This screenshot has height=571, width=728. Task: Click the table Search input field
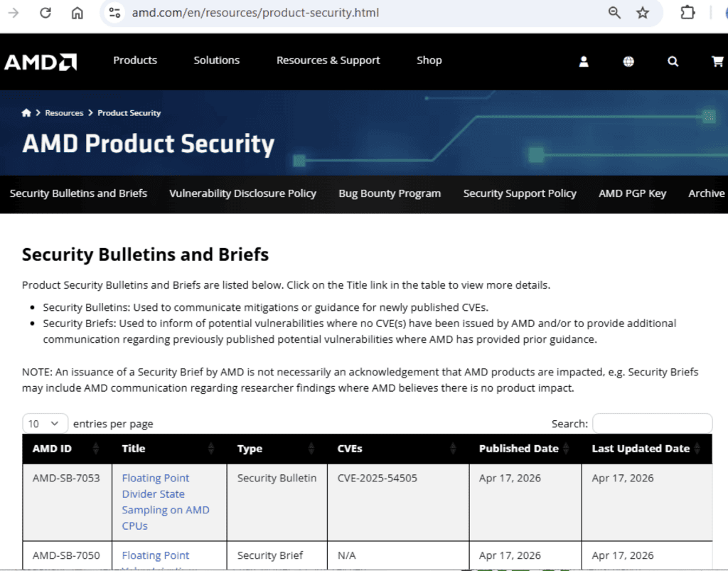point(653,423)
